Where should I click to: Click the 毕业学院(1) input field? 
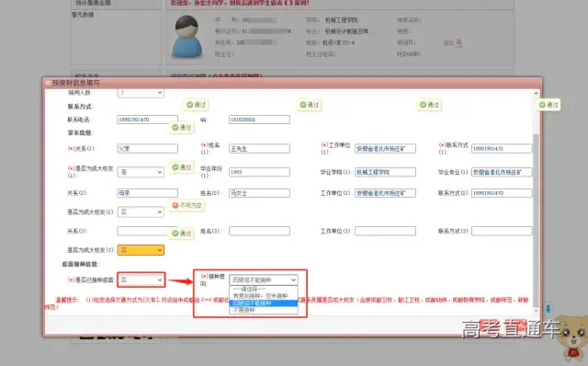pos(385,172)
